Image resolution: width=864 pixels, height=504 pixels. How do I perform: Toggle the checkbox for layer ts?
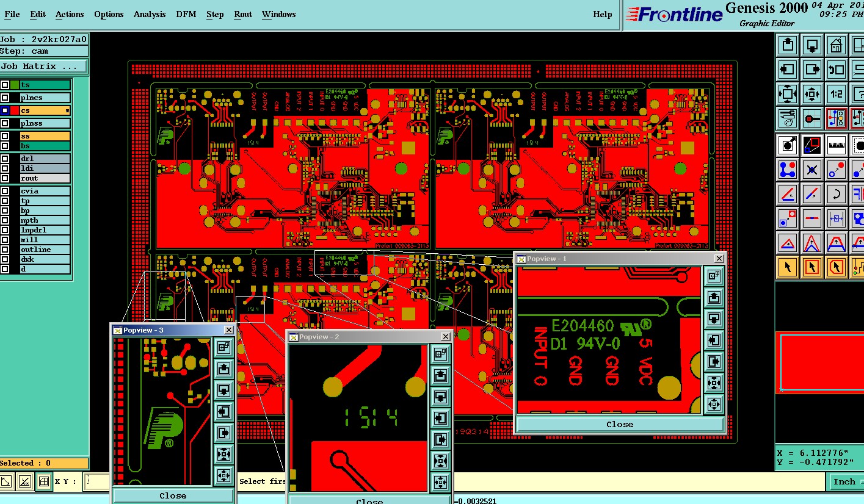5,85
